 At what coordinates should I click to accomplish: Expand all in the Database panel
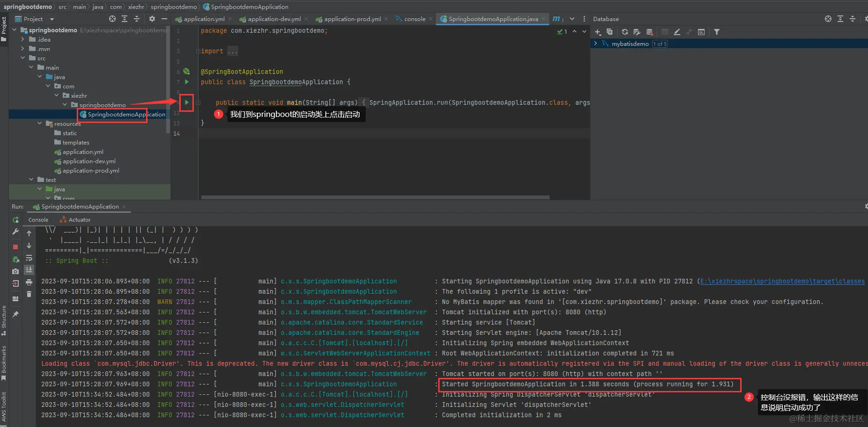tap(840, 19)
